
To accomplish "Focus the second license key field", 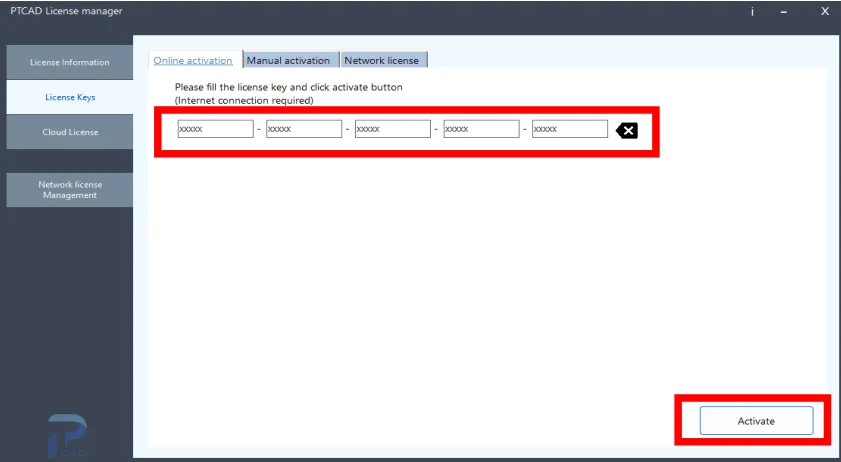I will [304, 129].
